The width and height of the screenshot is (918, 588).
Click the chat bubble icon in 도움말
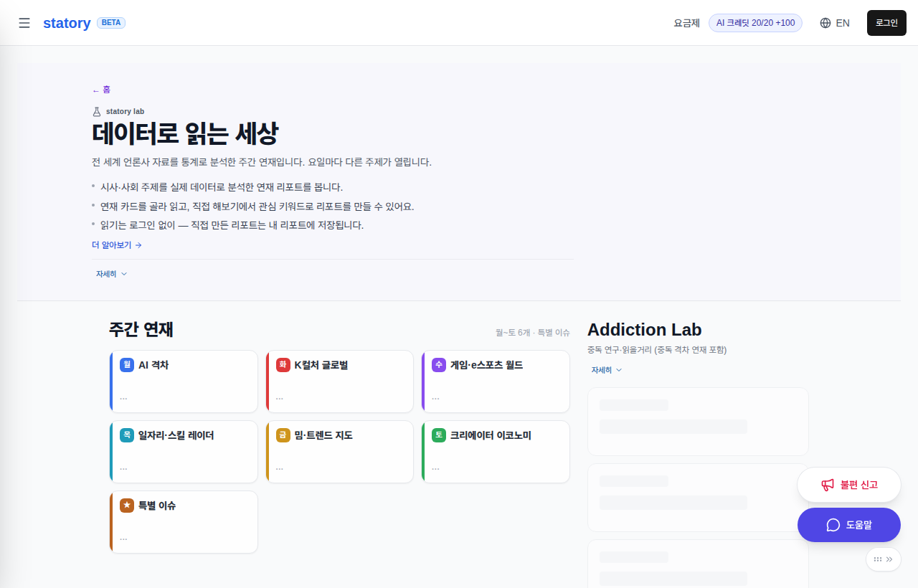[833, 525]
